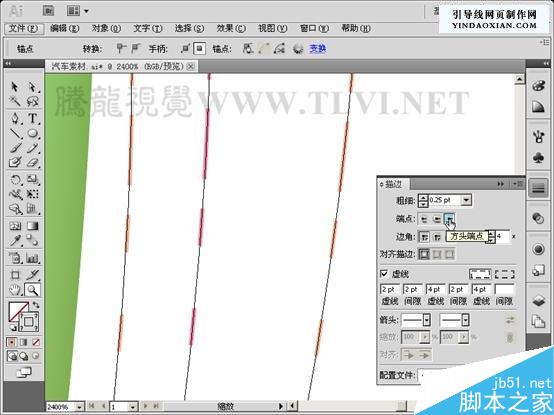Swap fill and stroke arrows
The width and height of the screenshot is (554, 415).
(x=36, y=305)
